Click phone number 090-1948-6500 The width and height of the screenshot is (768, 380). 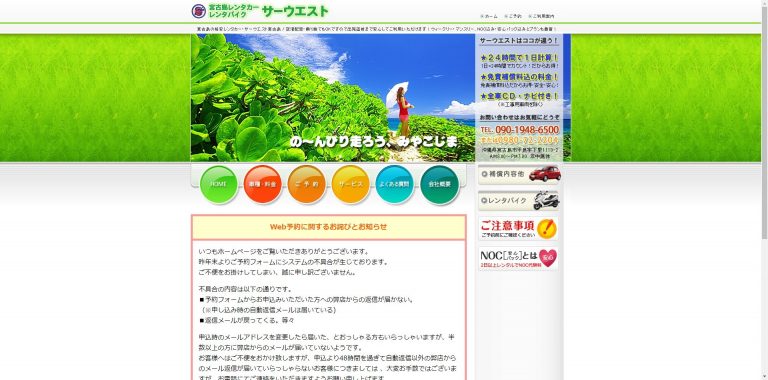point(527,130)
